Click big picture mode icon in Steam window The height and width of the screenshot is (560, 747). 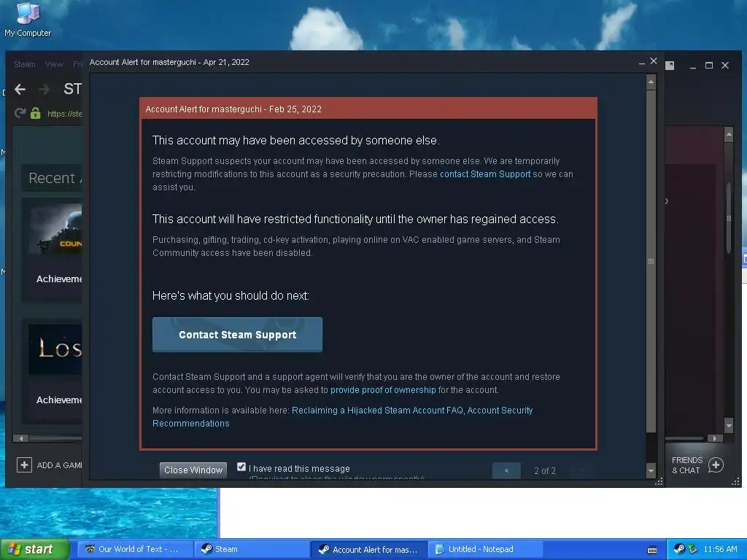coord(670,65)
